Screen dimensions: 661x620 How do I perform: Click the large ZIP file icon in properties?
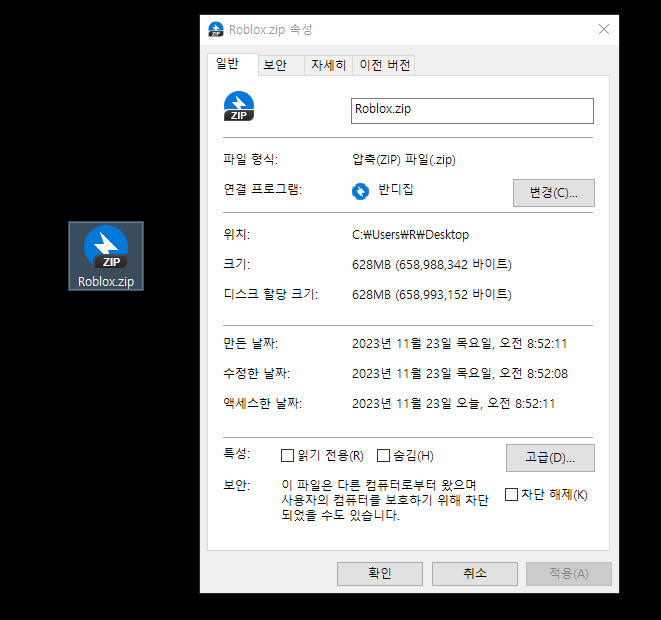(239, 106)
